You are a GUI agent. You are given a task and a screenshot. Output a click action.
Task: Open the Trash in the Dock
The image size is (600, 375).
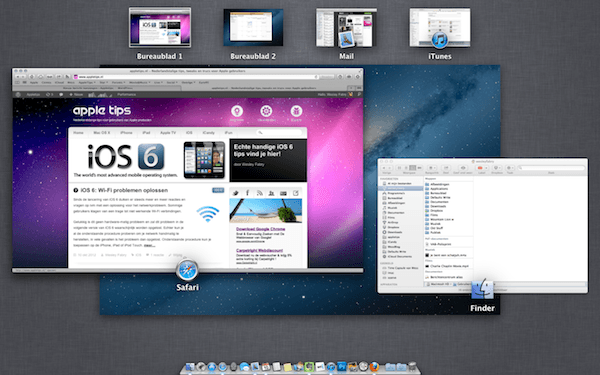(x=412, y=367)
